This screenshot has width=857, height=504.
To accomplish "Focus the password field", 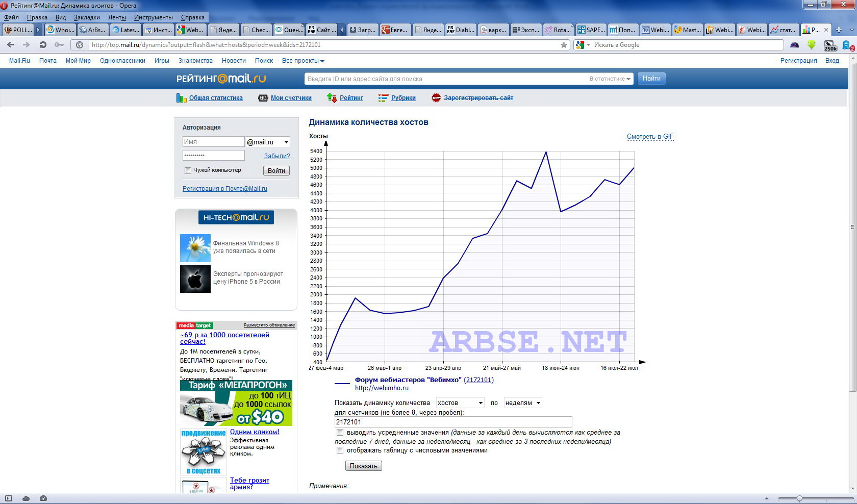I will click(214, 156).
